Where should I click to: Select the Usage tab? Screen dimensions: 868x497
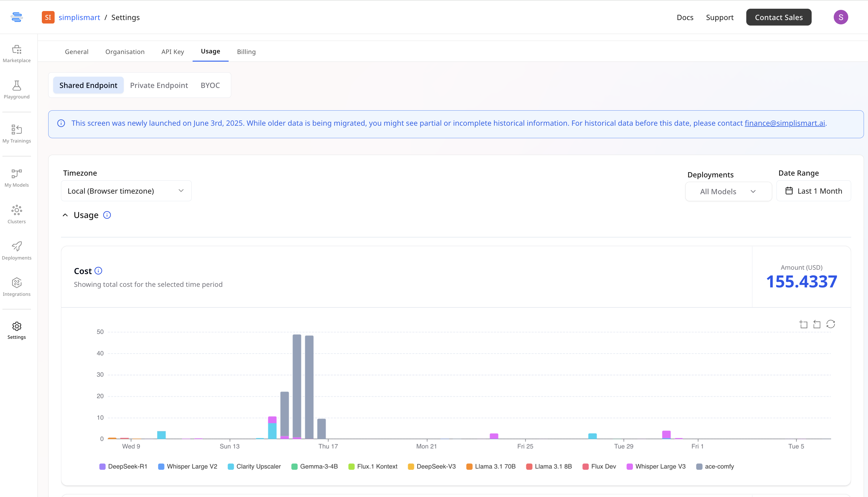pyautogui.click(x=210, y=51)
